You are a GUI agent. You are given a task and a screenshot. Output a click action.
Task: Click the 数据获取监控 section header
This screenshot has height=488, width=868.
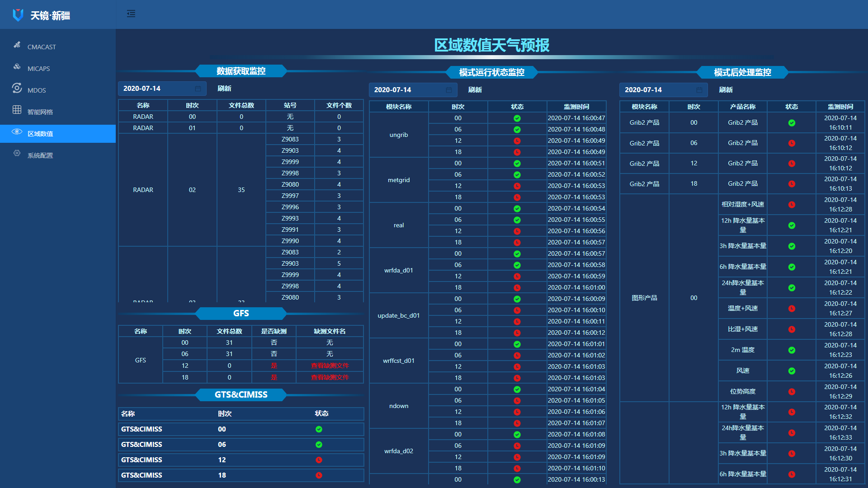(x=241, y=71)
